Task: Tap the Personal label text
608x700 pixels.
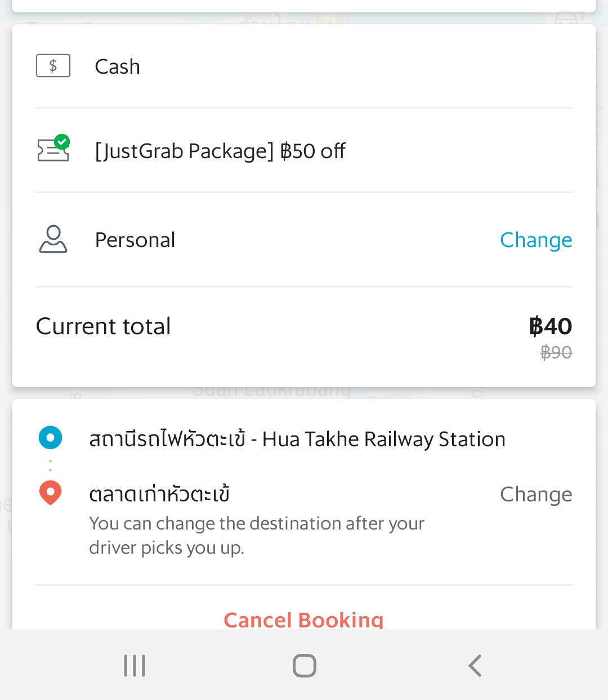Action: click(x=135, y=240)
